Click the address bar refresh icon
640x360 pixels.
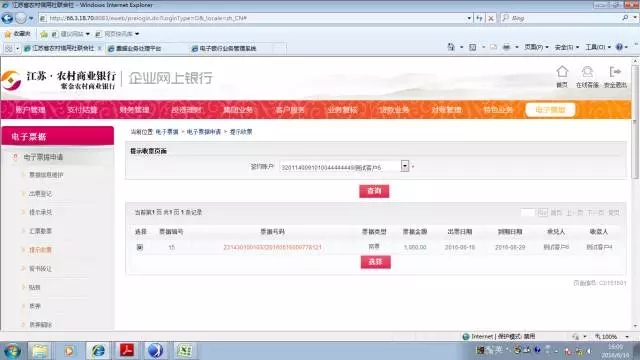pyautogui.click(x=479, y=18)
